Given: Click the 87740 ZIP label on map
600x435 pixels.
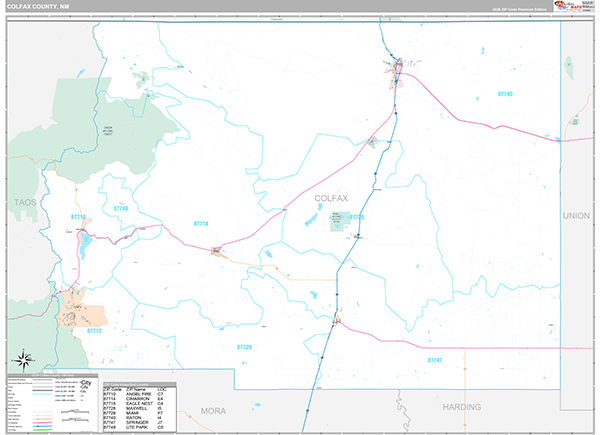Looking at the screenshot, I should [505, 94].
